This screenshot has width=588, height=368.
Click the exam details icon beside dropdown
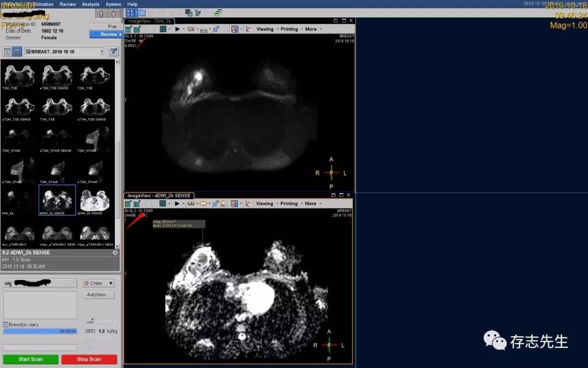pyautogui.click(x=114, y=51)
